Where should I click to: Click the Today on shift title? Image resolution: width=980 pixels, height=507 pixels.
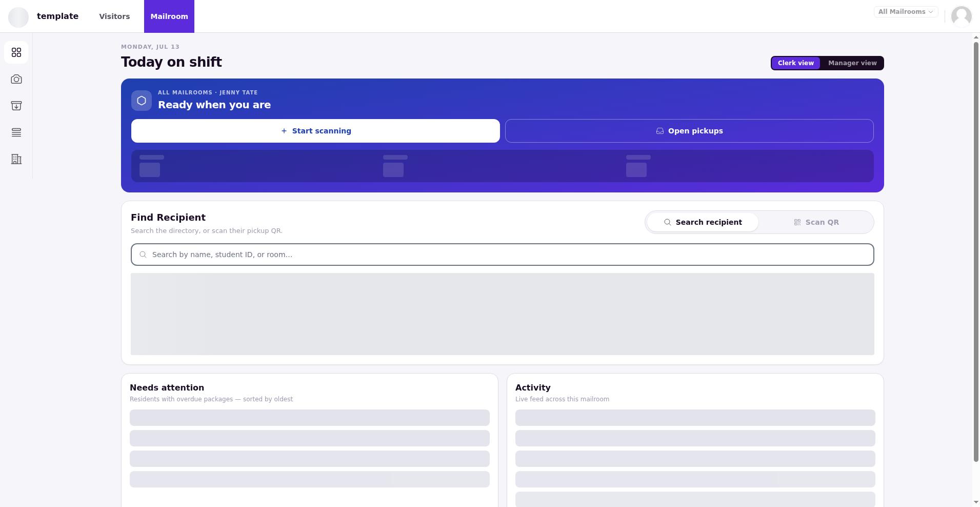point(171,62)
